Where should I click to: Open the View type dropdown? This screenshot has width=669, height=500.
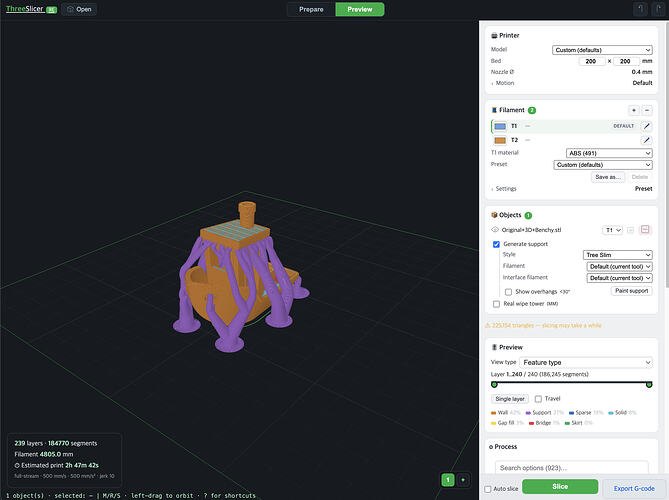point(586,362)
